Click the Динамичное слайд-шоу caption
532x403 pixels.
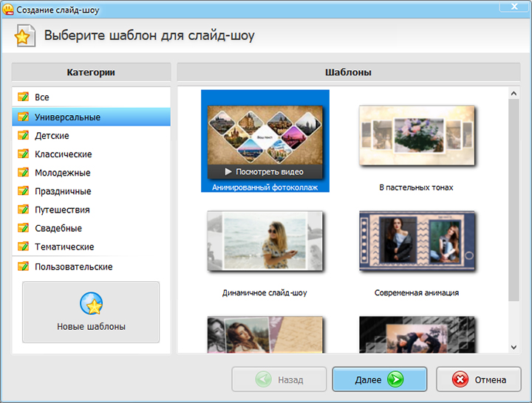point(265,293)
